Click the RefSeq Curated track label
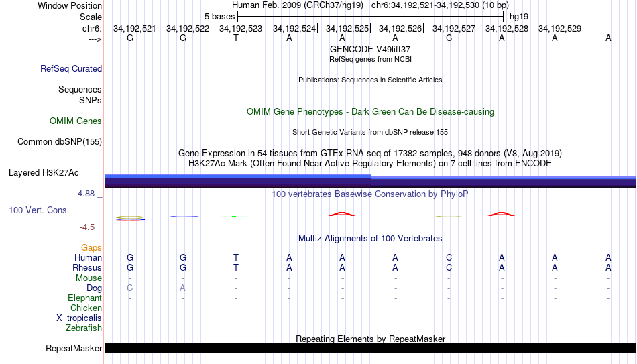Image resolution: width=637 pixels, height=364 pixels. [x=71, y=68]
